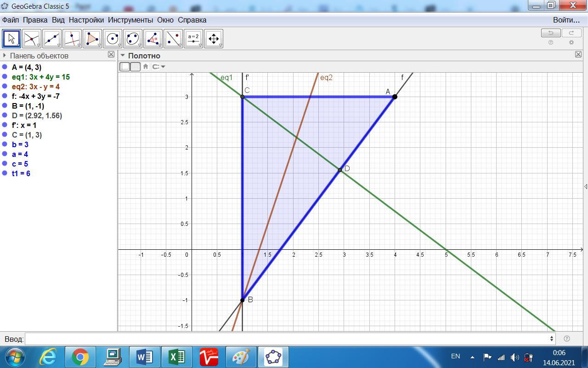Click the volume icon in system tray
Screen dimensions: 588x368
[515, 357]
